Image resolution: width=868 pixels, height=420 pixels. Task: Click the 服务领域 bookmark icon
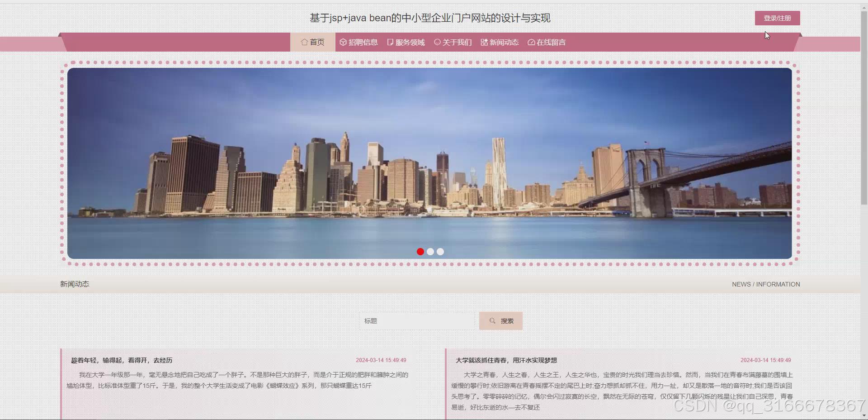click(390, 42)
